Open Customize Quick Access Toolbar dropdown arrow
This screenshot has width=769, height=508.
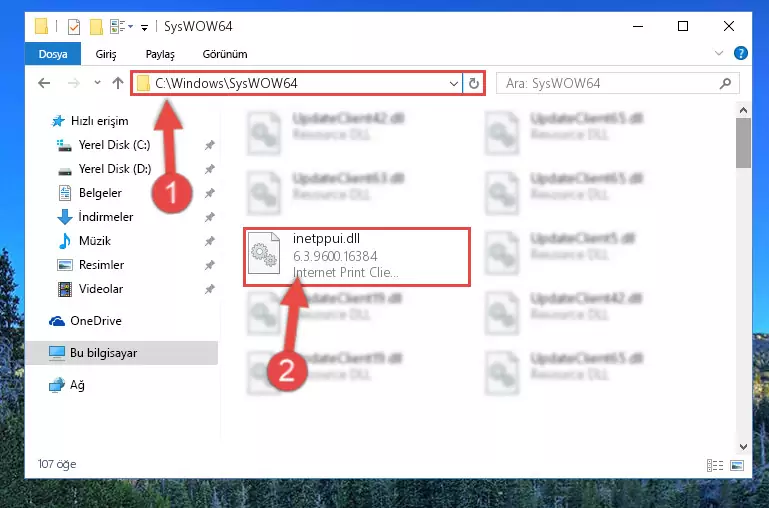144,27
